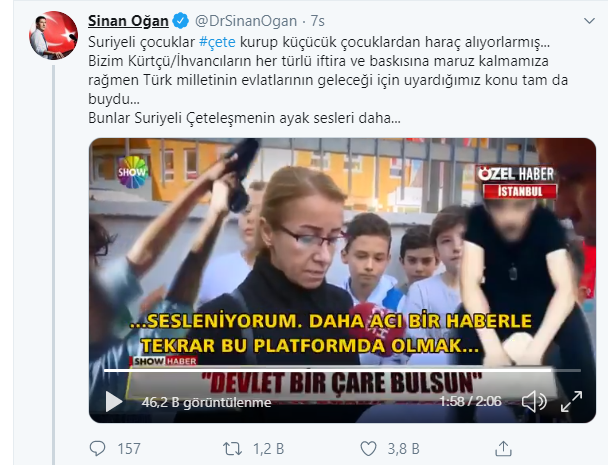Open the reply icon with 157 replies
608x465 pixels.
[x=97, y=449]
